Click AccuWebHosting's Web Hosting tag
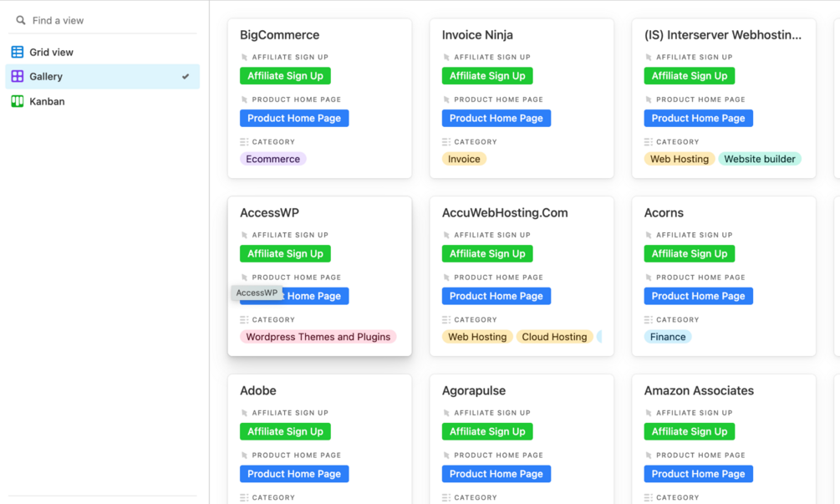The width and height of the screenshot is (840, 504). 477,337
